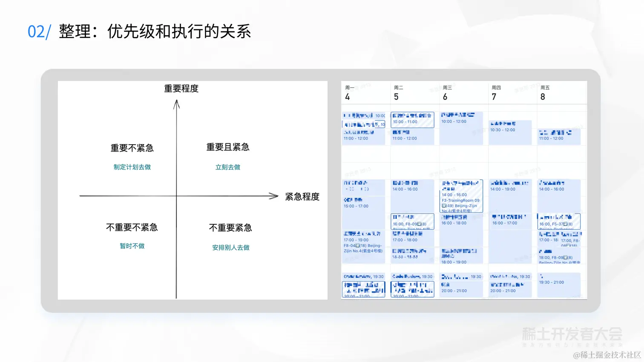This screenshot has height=362, width=644.
Task: Open Thursday's 16:00 - 17:00 event
Action: (510, 222)
